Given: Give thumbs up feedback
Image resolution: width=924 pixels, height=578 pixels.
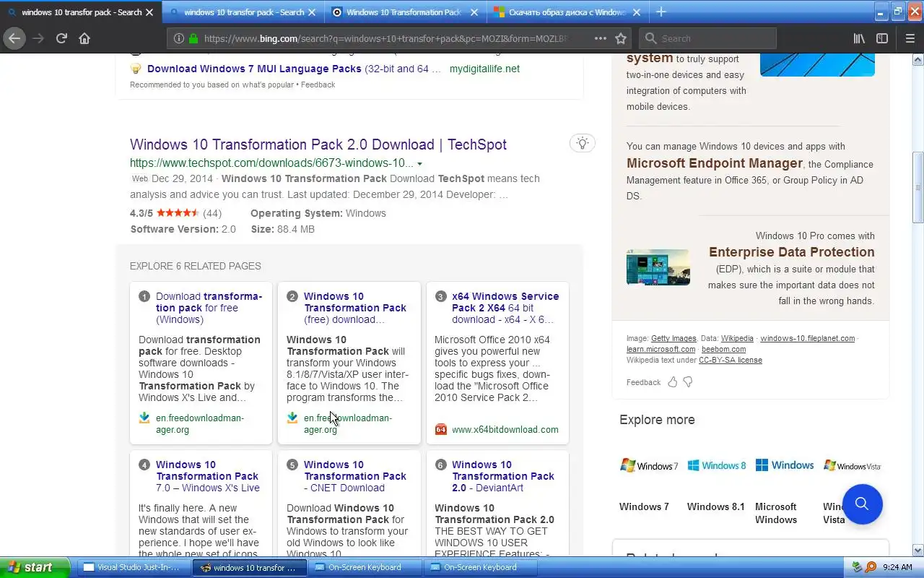Looking at the screenshot, I should [672, 382].
